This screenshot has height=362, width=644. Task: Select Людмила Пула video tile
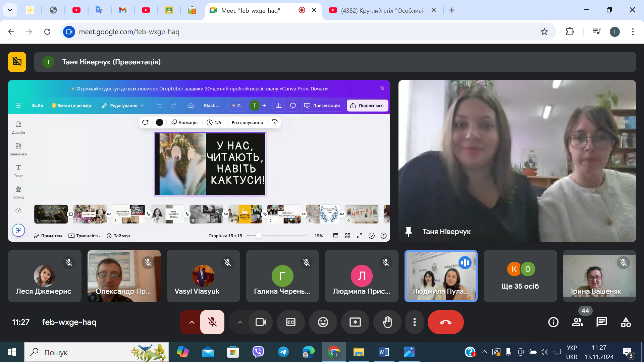(x=441, y=276)
